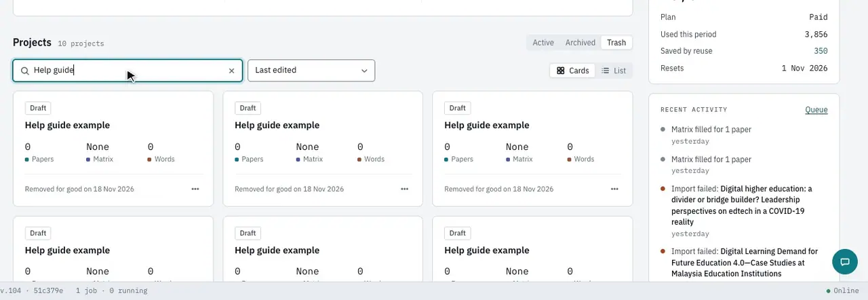Screen dimensions: 868x300
Task: Open the first top-row Help guide example card
Action: point(113,149)
